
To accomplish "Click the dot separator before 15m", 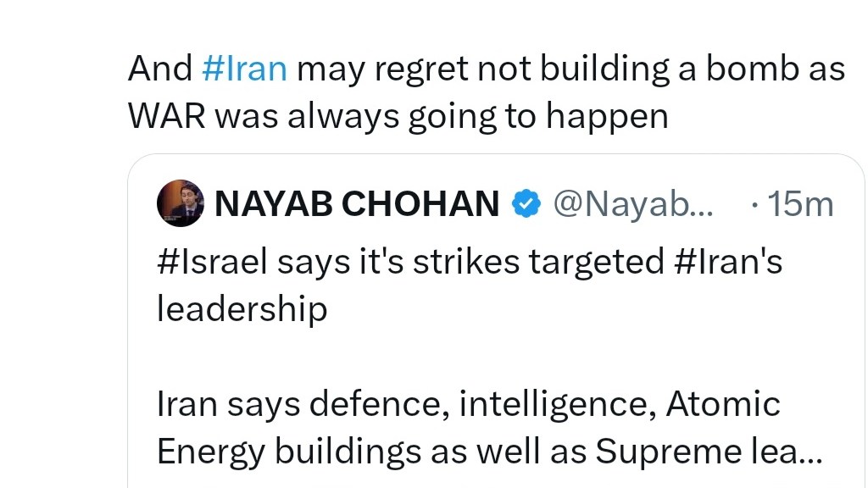I will tap(754, 204).
